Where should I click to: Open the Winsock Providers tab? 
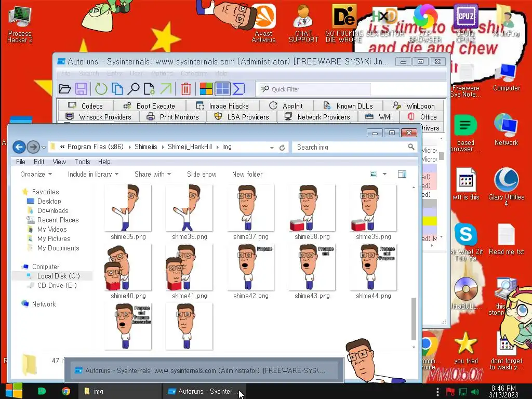pyautogui.click(x=98, y=117)
